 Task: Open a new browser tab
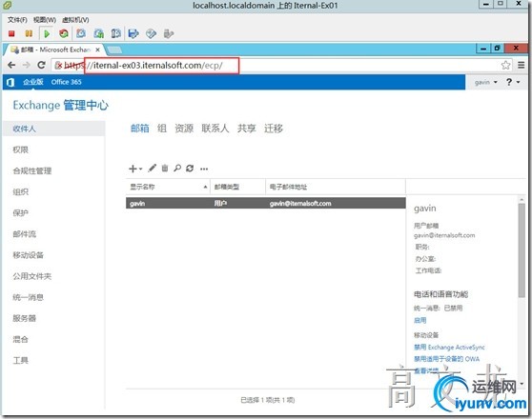coord(114,50)
